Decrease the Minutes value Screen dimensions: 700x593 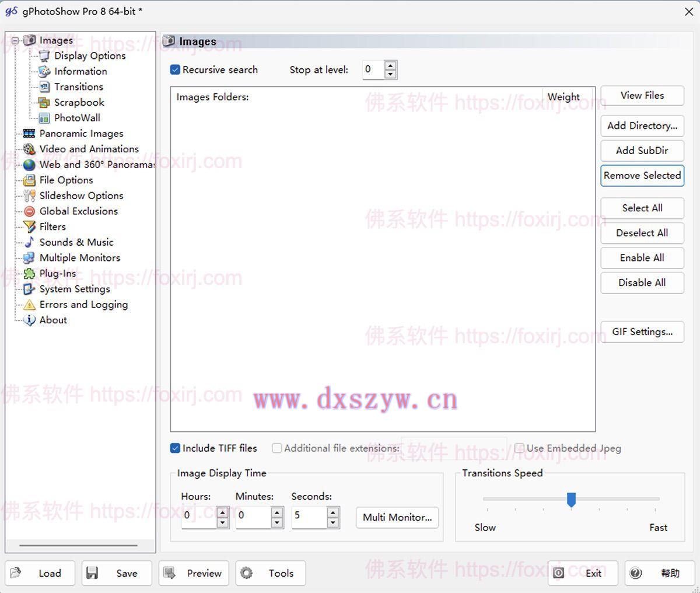click(278, 522)
